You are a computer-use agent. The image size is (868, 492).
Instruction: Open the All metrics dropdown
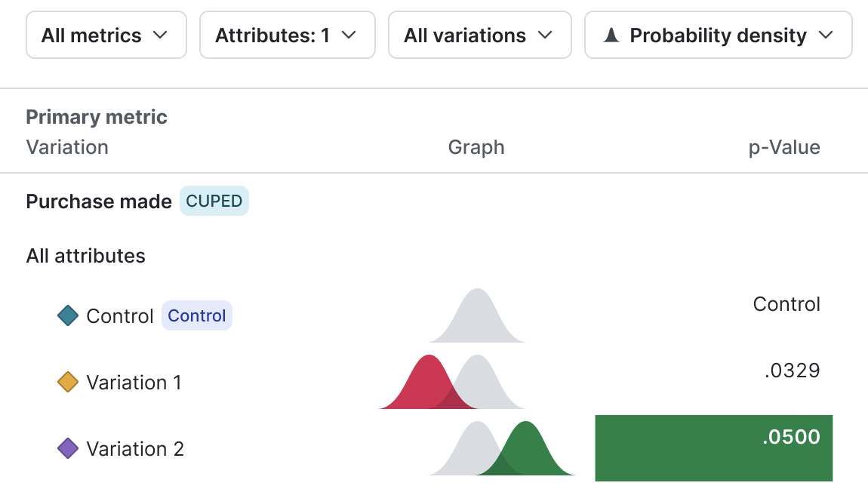106,35
